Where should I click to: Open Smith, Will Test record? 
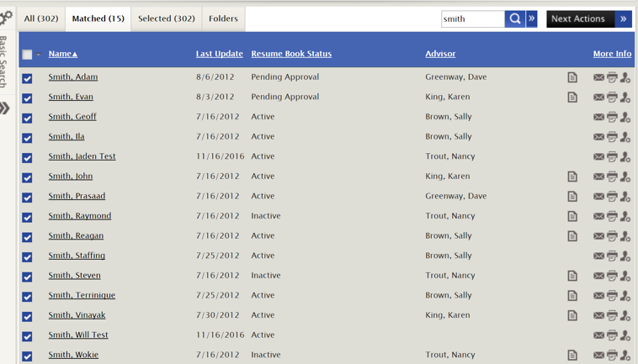[x=78, y=335]
